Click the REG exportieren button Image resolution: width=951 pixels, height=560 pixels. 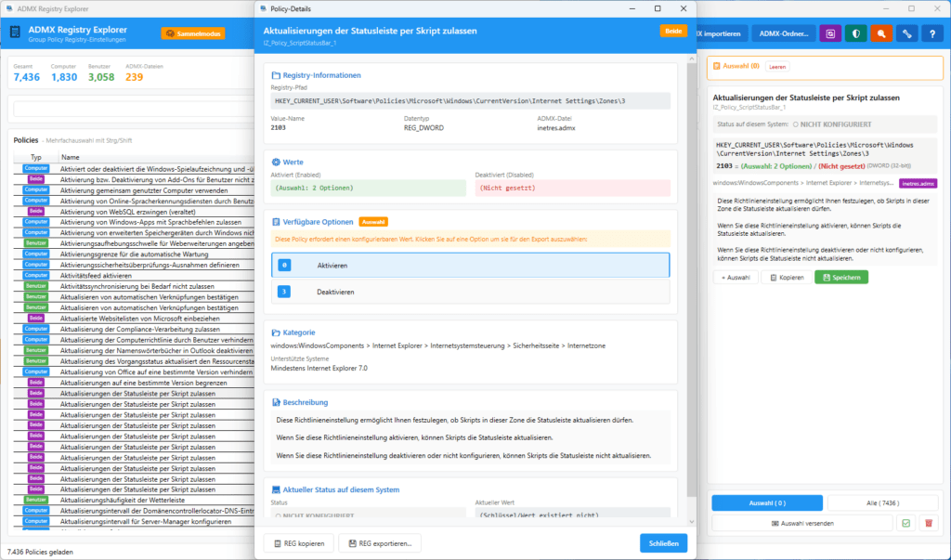(381, 542)
